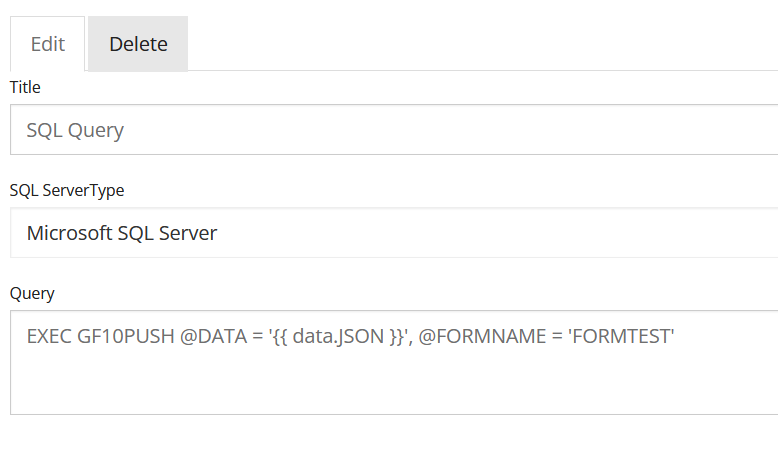Screen dimensions: 778x466
Task: Click the Title field label
Action: [25, 87]
